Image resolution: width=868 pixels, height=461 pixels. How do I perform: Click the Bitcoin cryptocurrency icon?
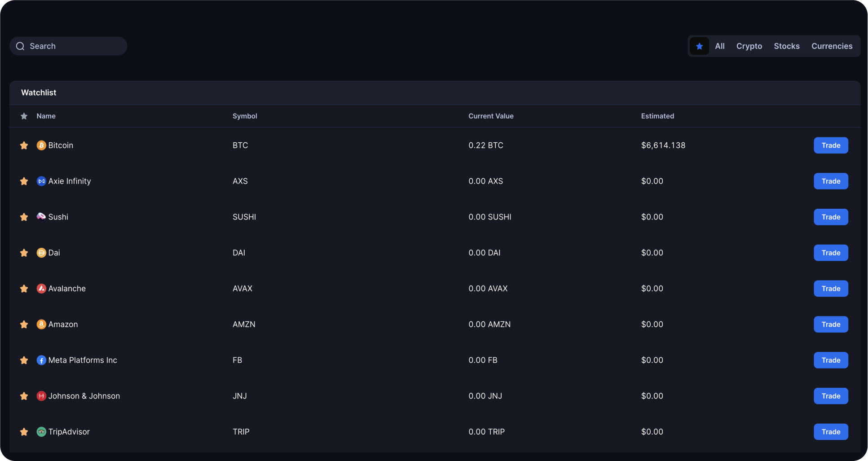41,145
